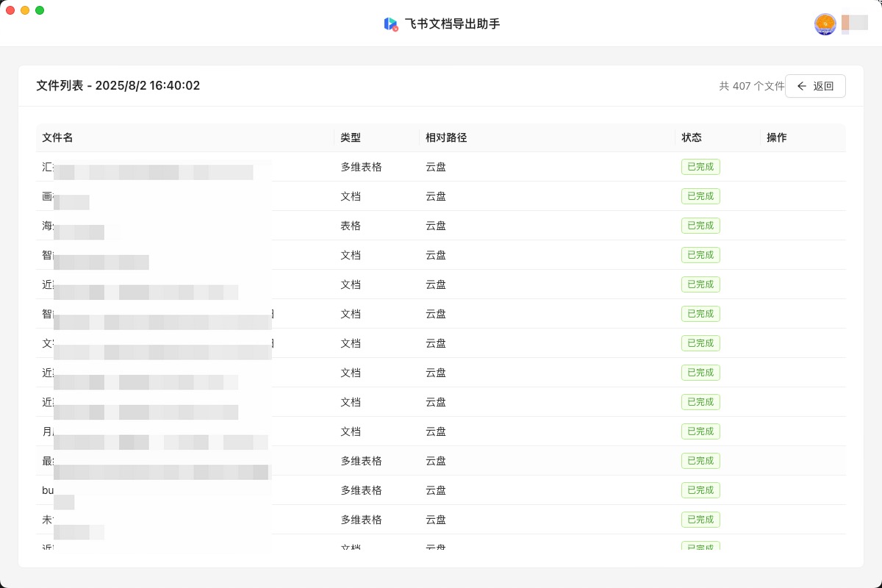Open the user avatar in the title bar

(x=825, y=24)
